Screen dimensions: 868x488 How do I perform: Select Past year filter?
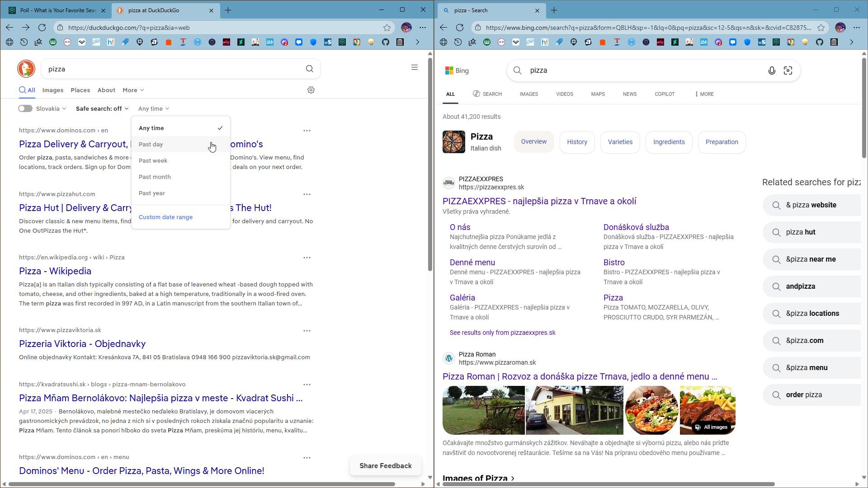click(181, 193)
